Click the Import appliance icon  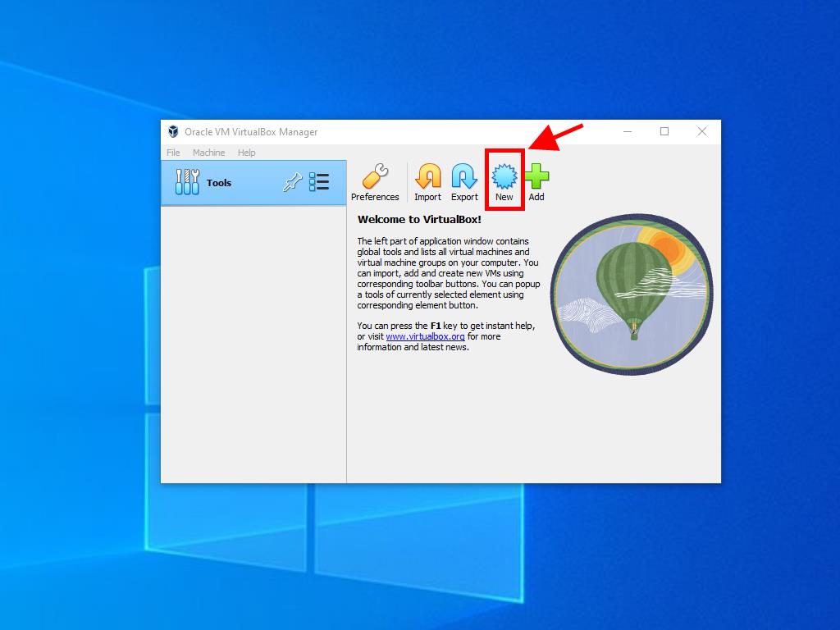pyautogui.click(x=427, y=182)
